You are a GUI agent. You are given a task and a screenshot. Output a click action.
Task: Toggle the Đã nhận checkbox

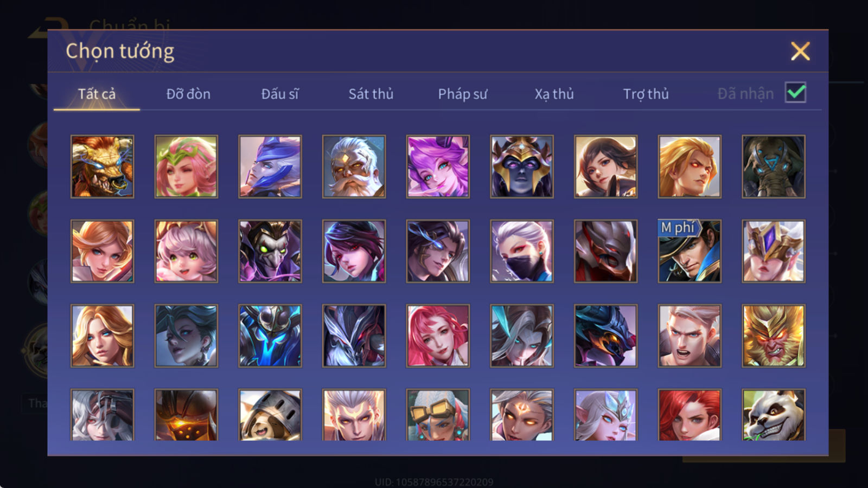pyautogui.click(x=795, y=93)
